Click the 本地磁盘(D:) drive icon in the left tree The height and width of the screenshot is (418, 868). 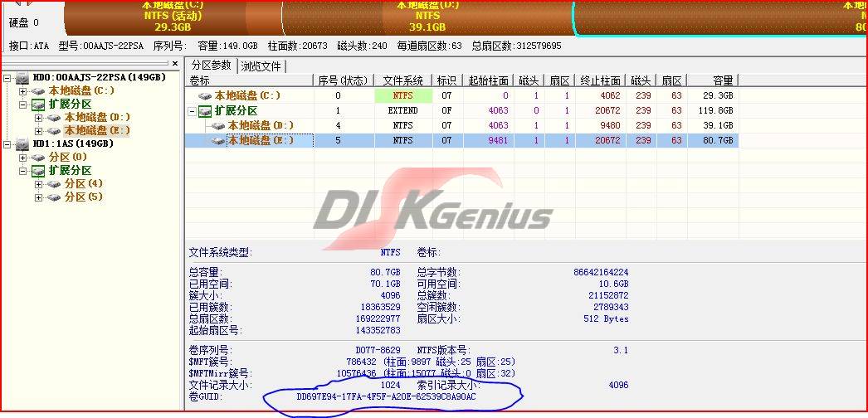tap(54, 117)
